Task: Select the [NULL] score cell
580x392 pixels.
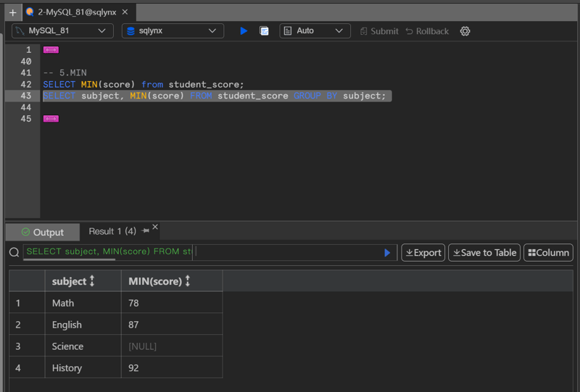Action: [172, 346]
